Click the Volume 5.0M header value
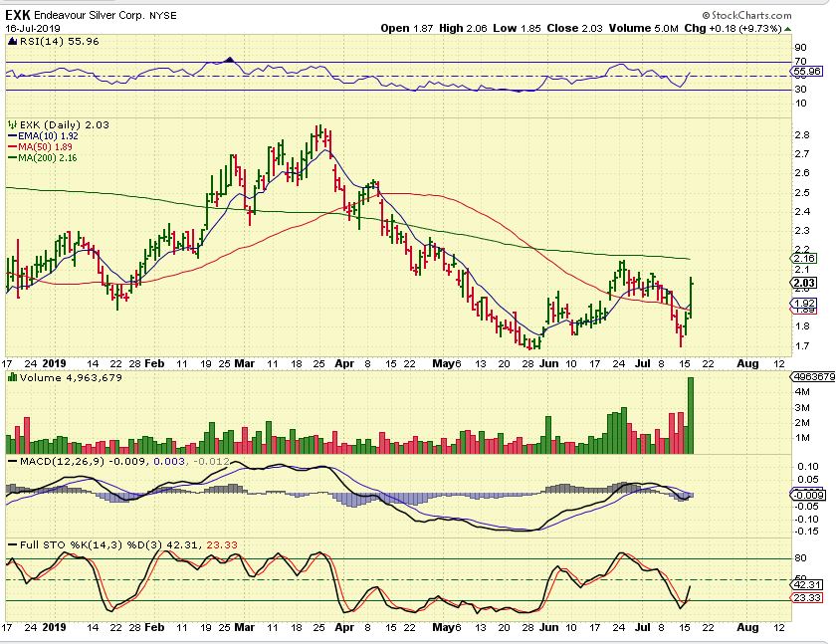The height and width of the screenshot is (644, 836). tap(644, 28)
